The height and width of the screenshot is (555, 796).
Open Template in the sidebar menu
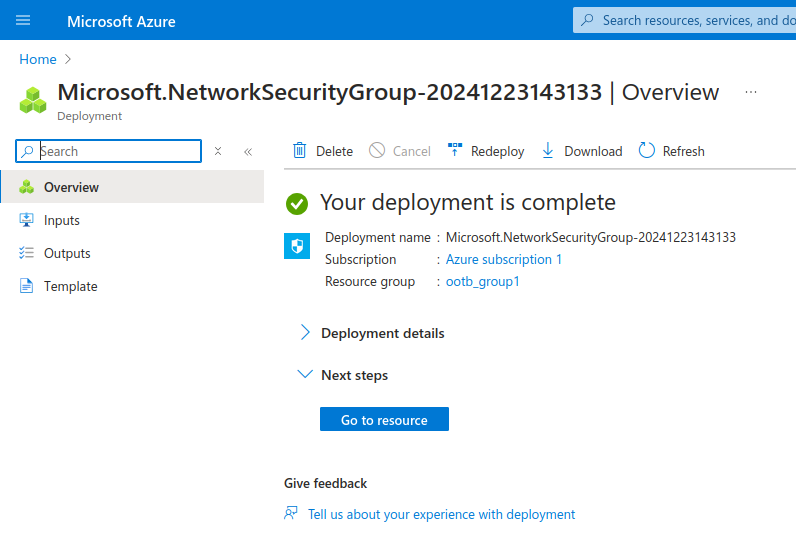(x=70, y=286)
